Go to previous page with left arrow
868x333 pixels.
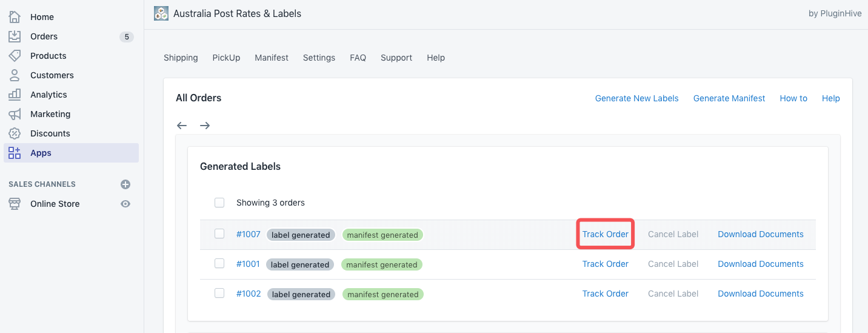182,126
